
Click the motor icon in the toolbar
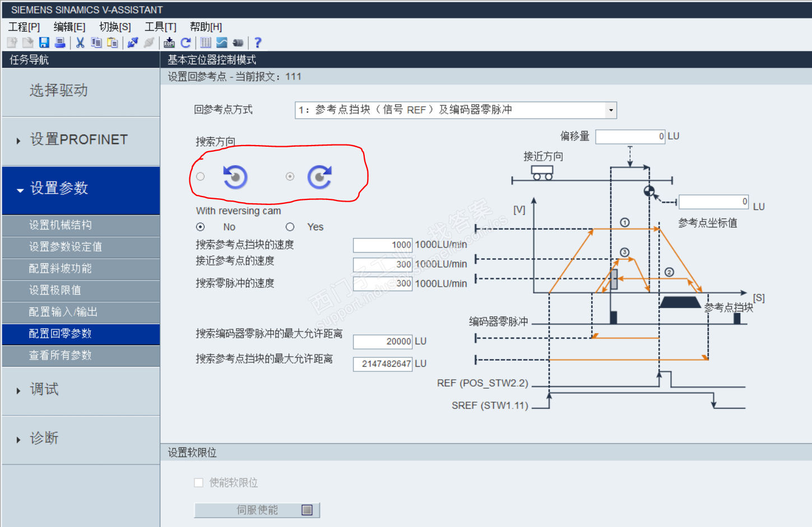coord(238,43)
